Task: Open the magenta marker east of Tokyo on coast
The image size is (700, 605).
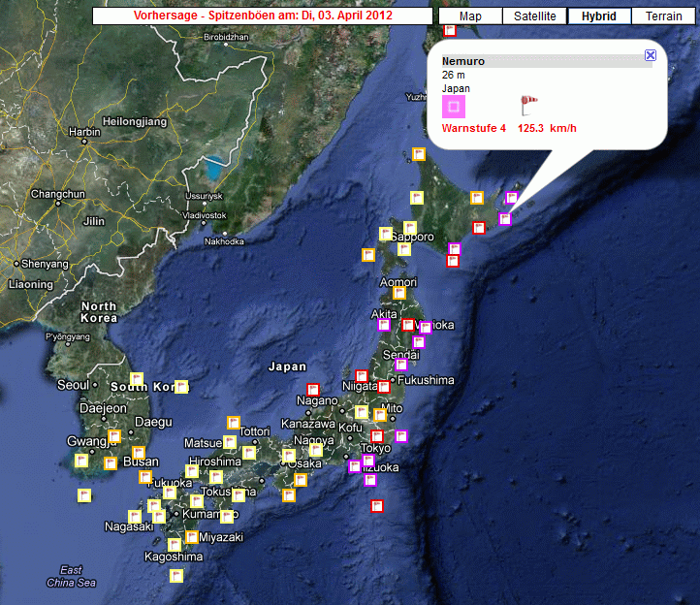Action: (x=401, y=435)
